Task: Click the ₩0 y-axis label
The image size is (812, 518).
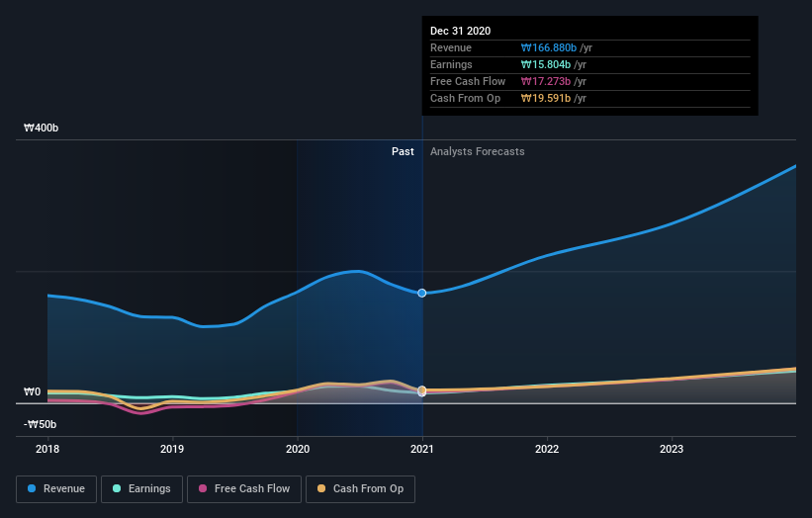Action: point(32,391)
